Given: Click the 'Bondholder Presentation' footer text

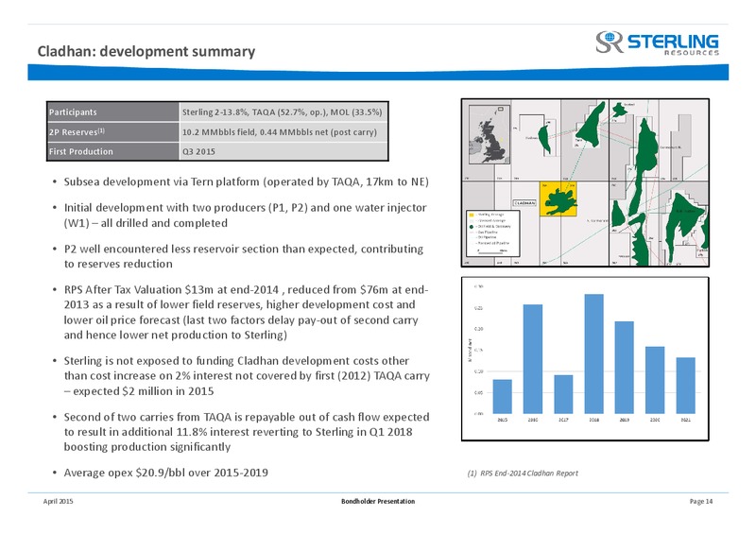Looking at the screenshot, I should pyautogui.click(x=378, y=501).
